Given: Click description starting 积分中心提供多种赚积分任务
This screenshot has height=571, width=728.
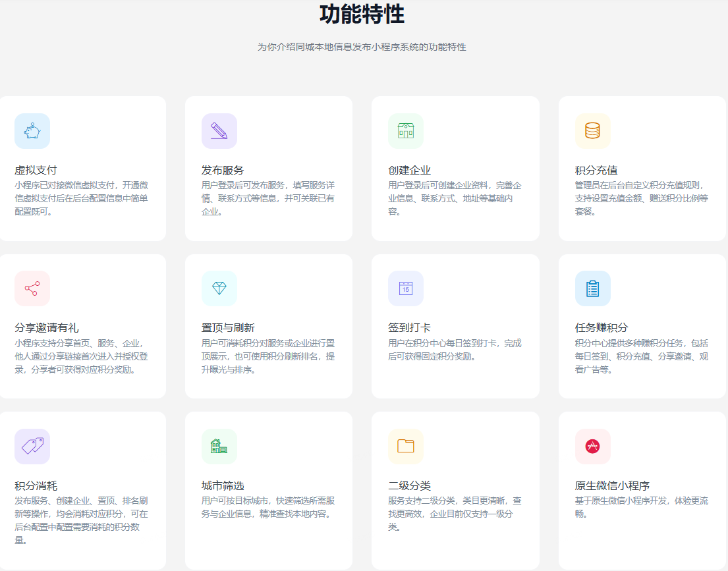Looking at the screenshot, I should pos(642,356).
